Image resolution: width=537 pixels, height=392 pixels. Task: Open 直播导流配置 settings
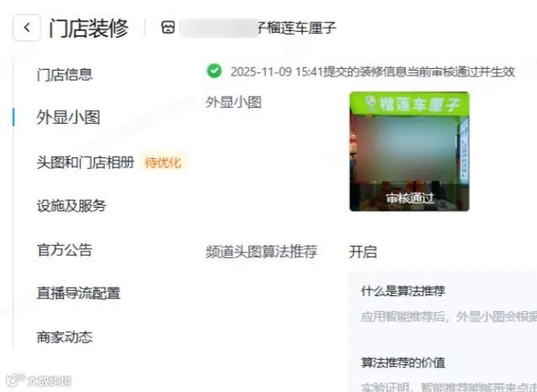(x=78, y=294)
